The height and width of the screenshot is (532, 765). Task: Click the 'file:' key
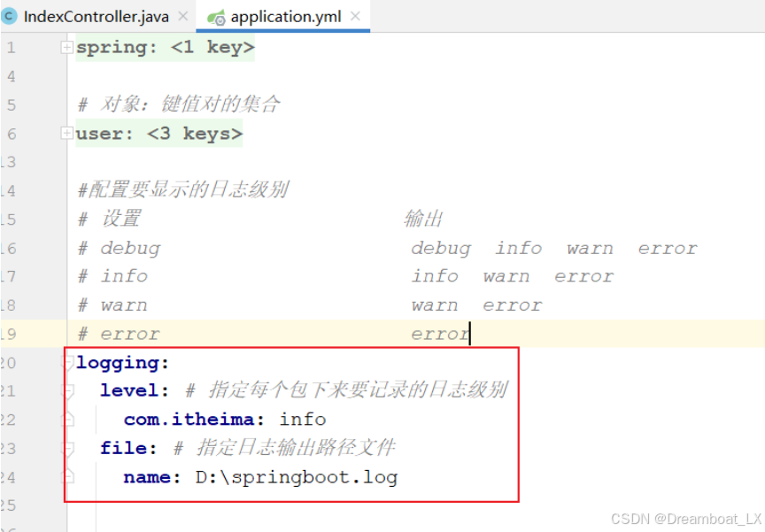click(x=128, y=448)
